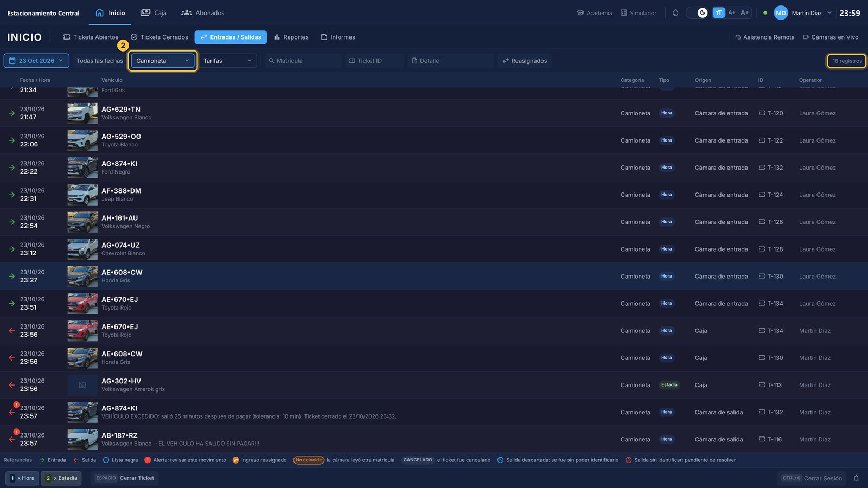Image resolution: width=868 pixels, height=488 pixels.
Task: Select the default text size button
Action: click(719, 12)
